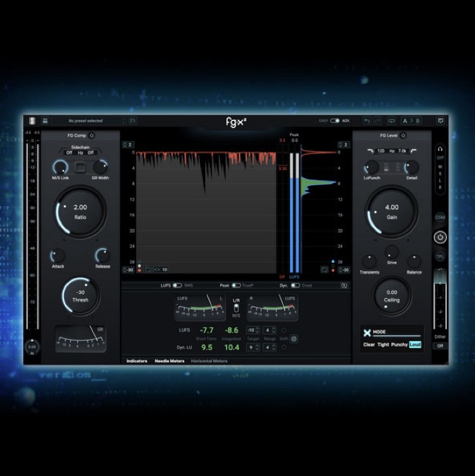This screenshot has height=476, width=475.
Task: Click the undo arrow icon
Action: pos(366,121)
